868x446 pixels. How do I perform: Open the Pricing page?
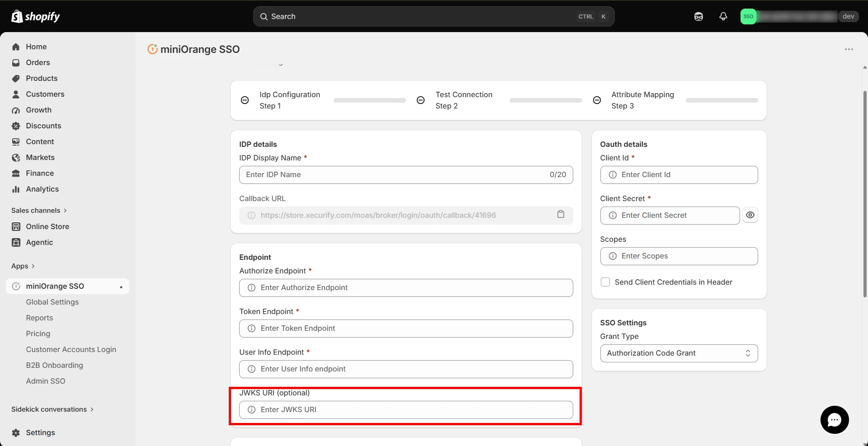click(x=38, y=334)
